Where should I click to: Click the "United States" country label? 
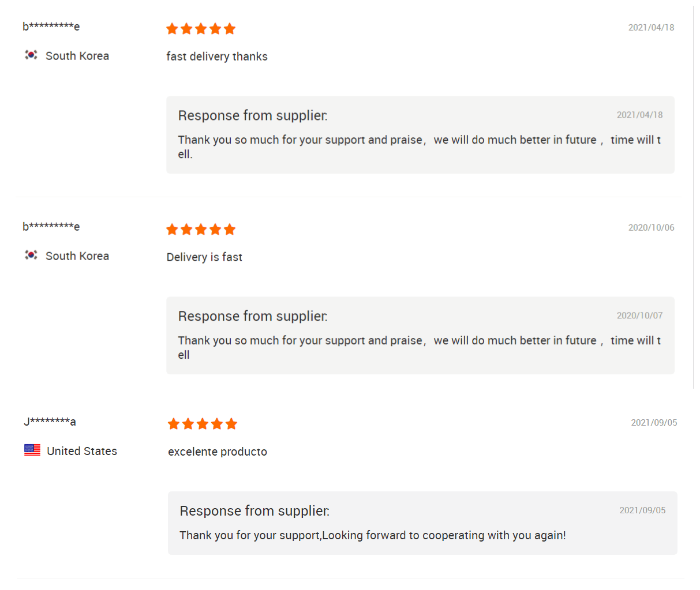pos(82,451)
